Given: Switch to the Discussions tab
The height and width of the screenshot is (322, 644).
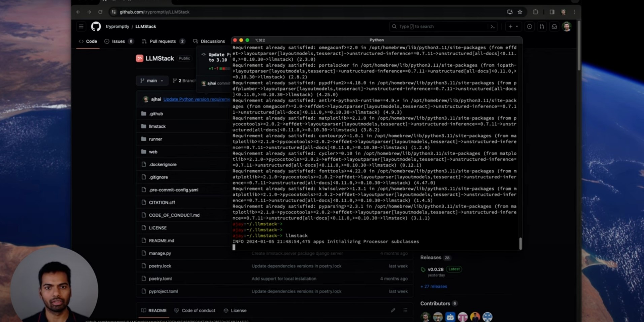Looking at the screenshot, I should [x=209, y=41].
